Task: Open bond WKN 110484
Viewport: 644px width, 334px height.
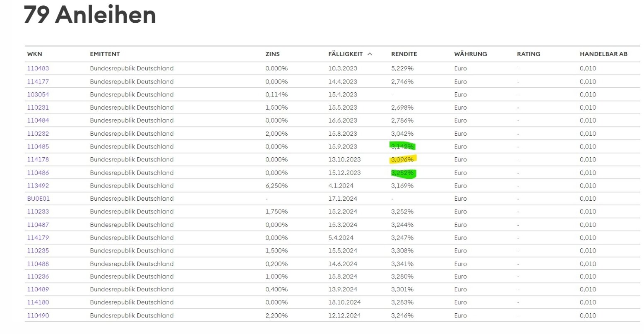Action: click(38, 120)
